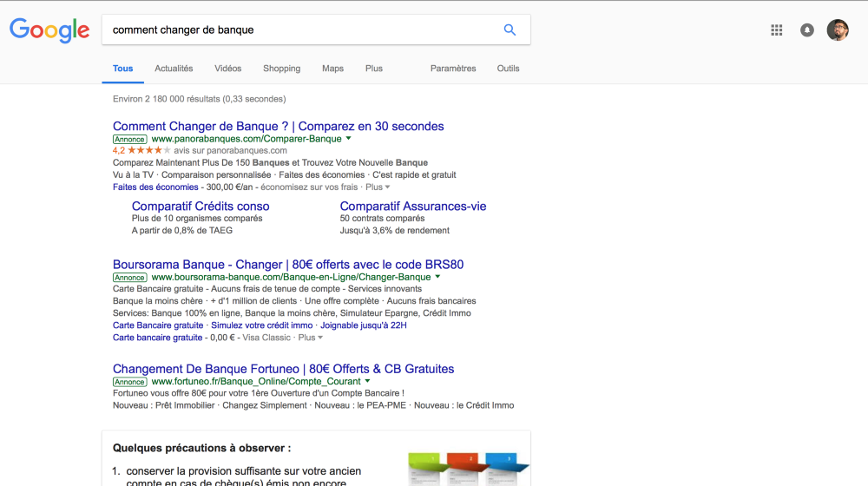
Task: Click '50 contrats comparés' text
Action: [383, 218]
